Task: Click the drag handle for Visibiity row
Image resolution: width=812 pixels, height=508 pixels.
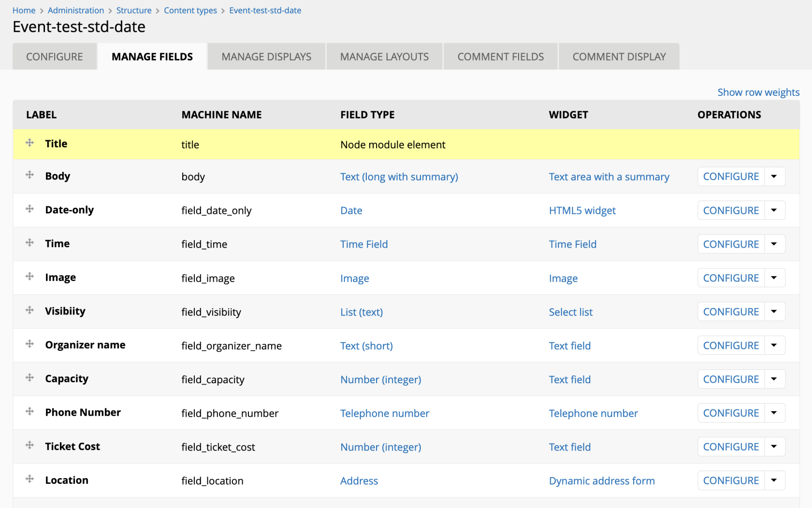Action: coord(29,310)
